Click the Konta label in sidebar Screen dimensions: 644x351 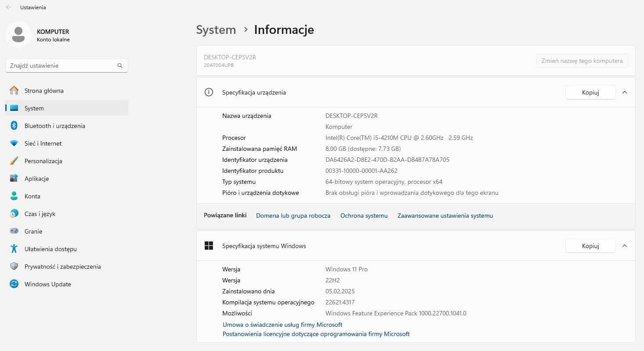coord(33,196)
